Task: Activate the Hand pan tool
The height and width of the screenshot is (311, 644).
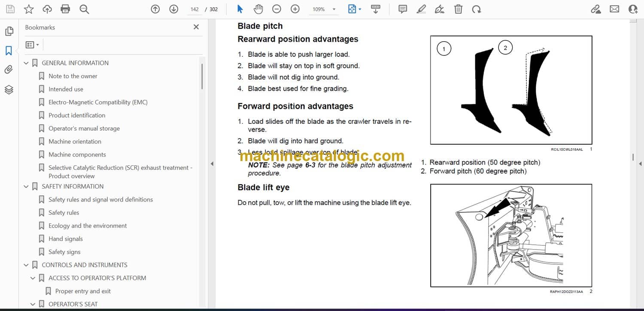Action: (258, 9)
